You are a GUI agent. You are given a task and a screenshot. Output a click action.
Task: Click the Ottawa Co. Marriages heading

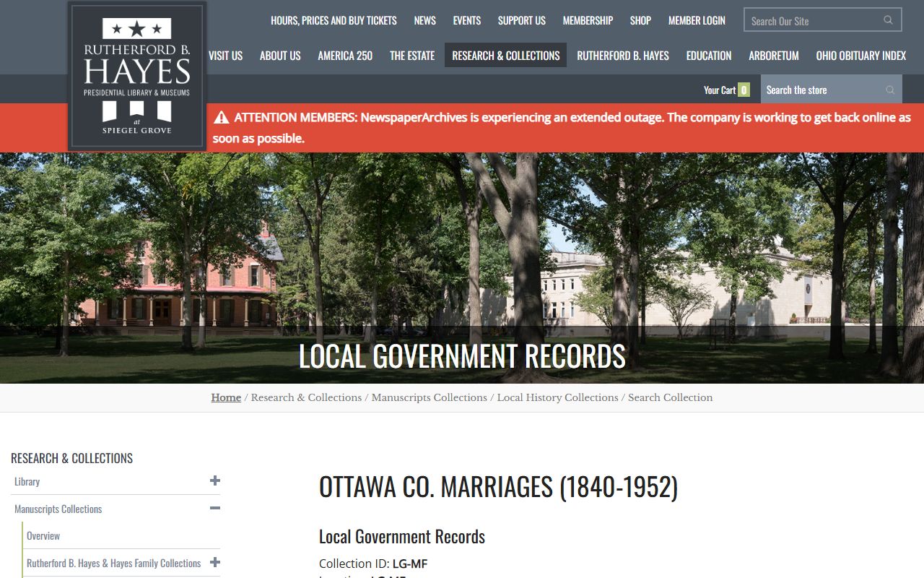498,487
